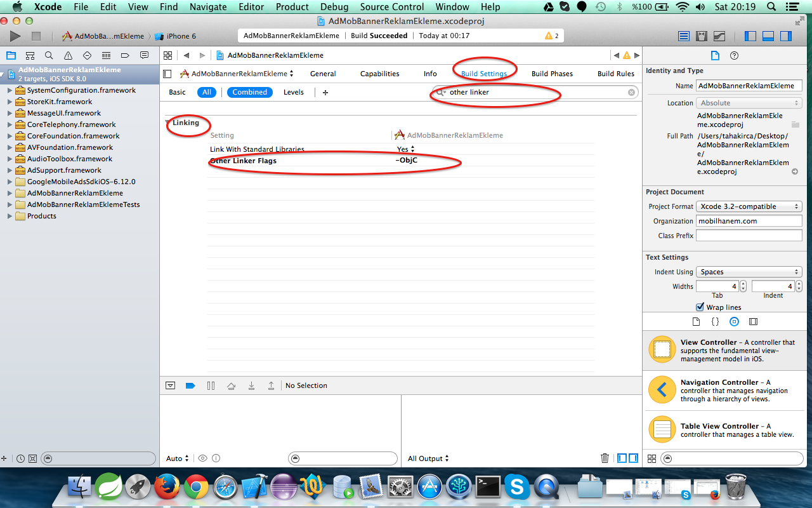Hide the Utilities pane
Viewport: 812px width, 508px height.
(786, 36)
